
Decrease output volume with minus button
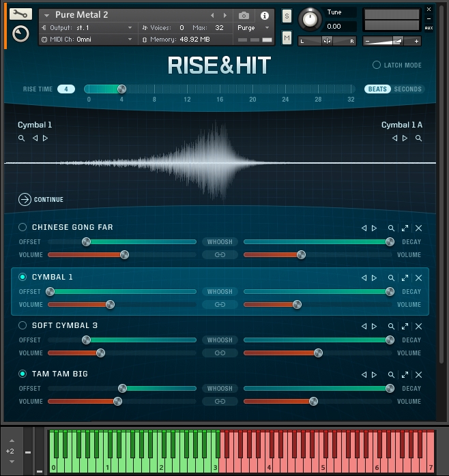pos(368,41)
